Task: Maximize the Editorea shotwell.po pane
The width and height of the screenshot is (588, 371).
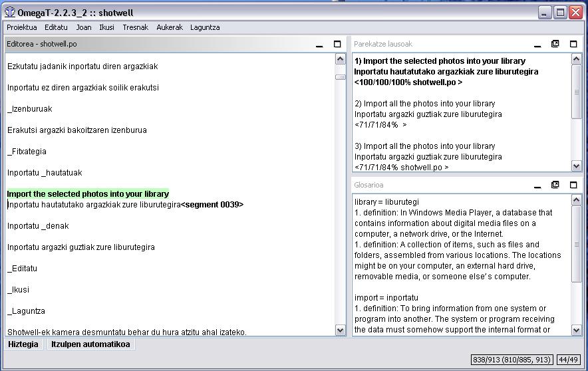Action: click(x=337, y=44)
